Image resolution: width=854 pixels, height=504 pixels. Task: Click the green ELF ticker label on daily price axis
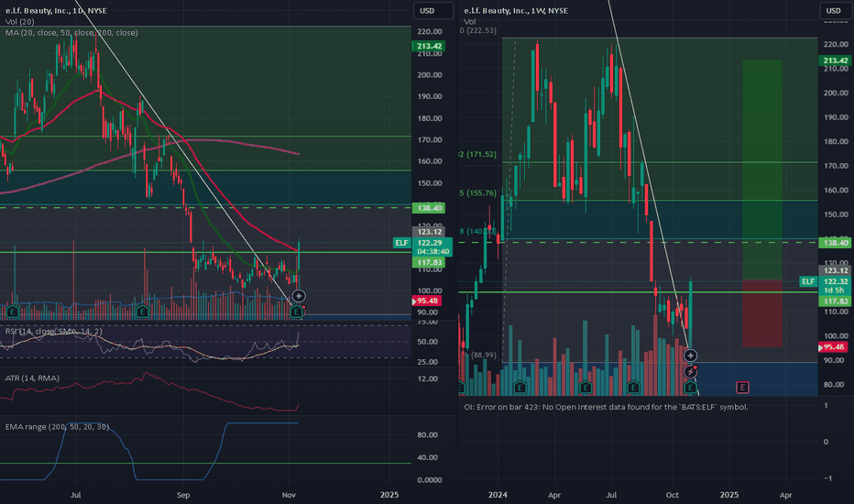click(402, 243)
